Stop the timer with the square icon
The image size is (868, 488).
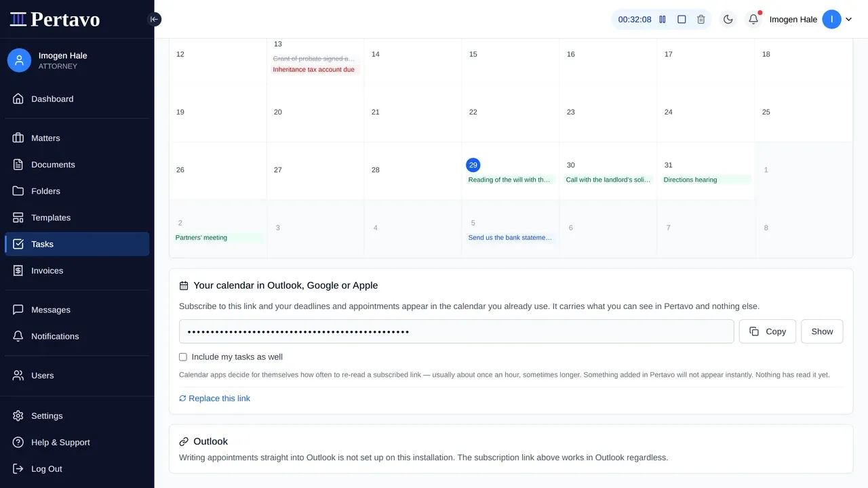(x=682, y=20)
